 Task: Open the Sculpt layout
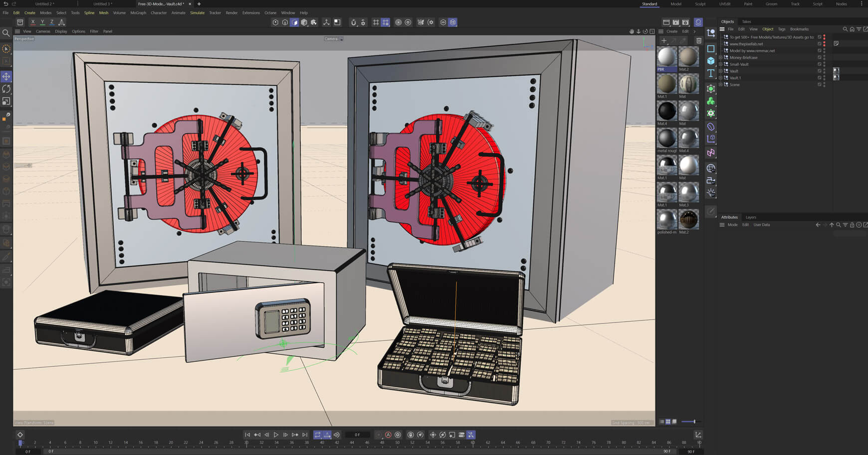tap(700, 4)
